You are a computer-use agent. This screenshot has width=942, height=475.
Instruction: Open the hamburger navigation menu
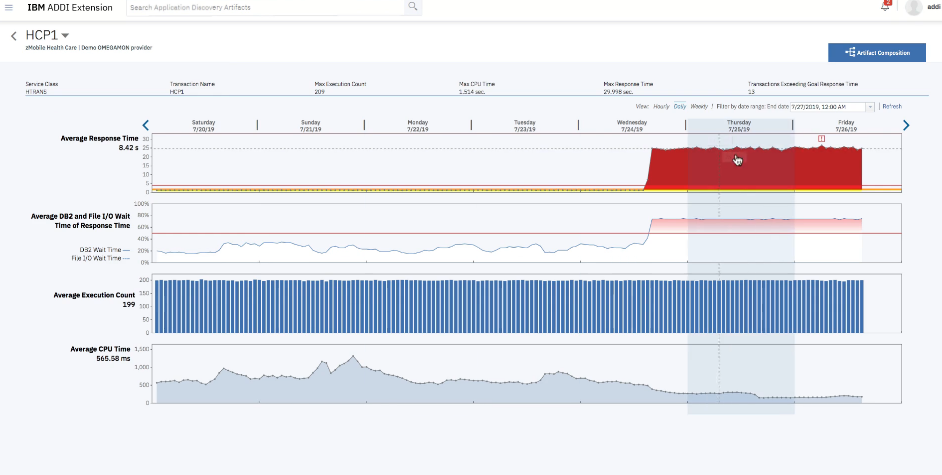9,7
